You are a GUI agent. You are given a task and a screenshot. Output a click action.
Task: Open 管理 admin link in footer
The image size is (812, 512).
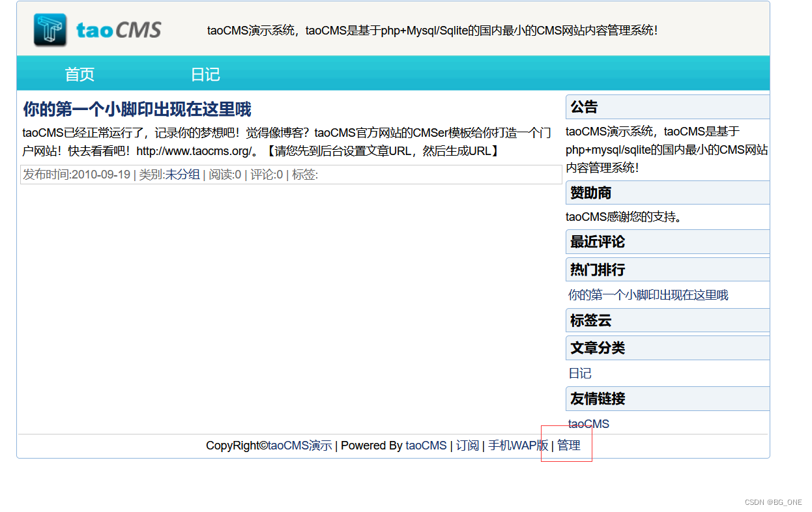tap(568, 446)
